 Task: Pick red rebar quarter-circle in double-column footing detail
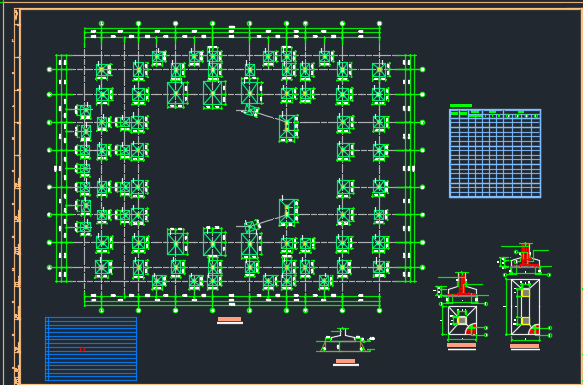tap(534, 330)
